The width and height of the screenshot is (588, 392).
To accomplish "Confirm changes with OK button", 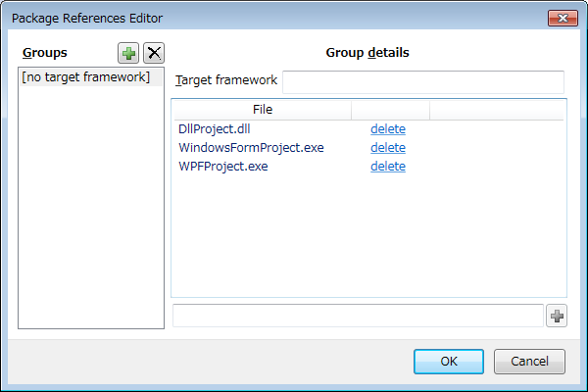I will pos(449,362).
